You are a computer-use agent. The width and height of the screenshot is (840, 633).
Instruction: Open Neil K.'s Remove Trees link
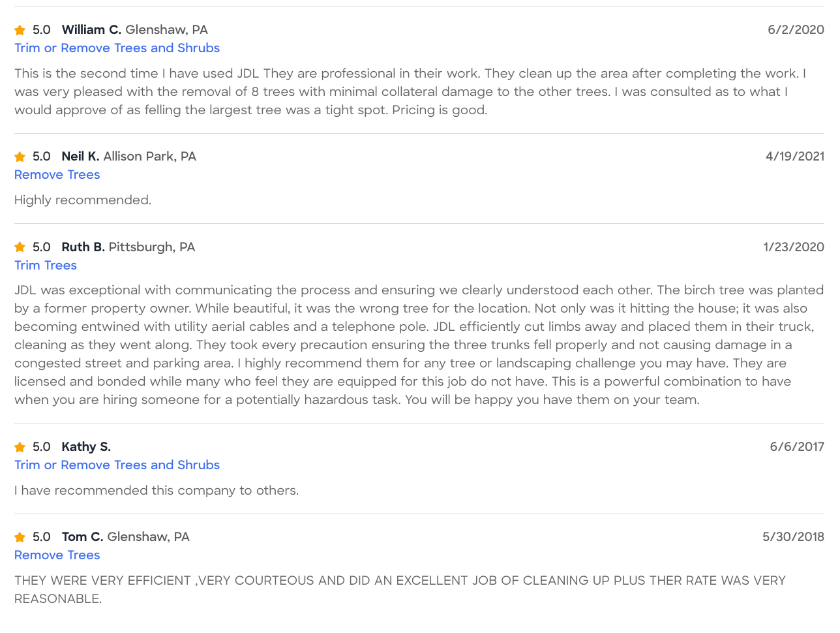pyautogui.click(x=57, y=175)
